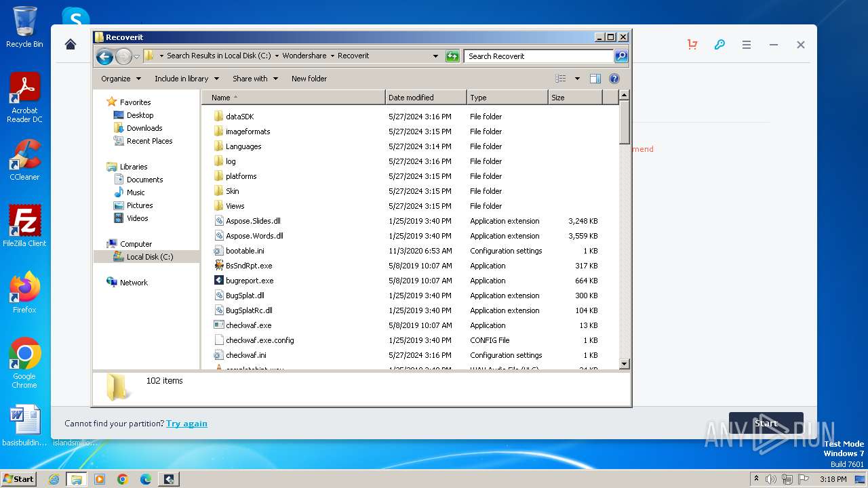Open Recoverit home icon

[71, 45]
